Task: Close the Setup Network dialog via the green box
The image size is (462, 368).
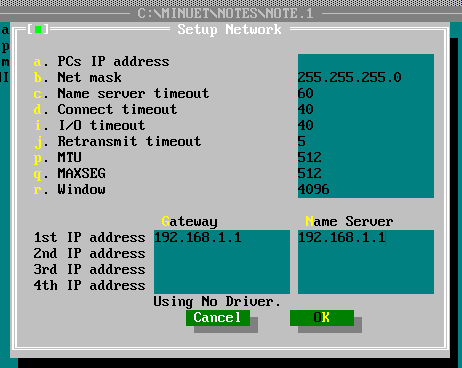Action: (x=38, y=29)
